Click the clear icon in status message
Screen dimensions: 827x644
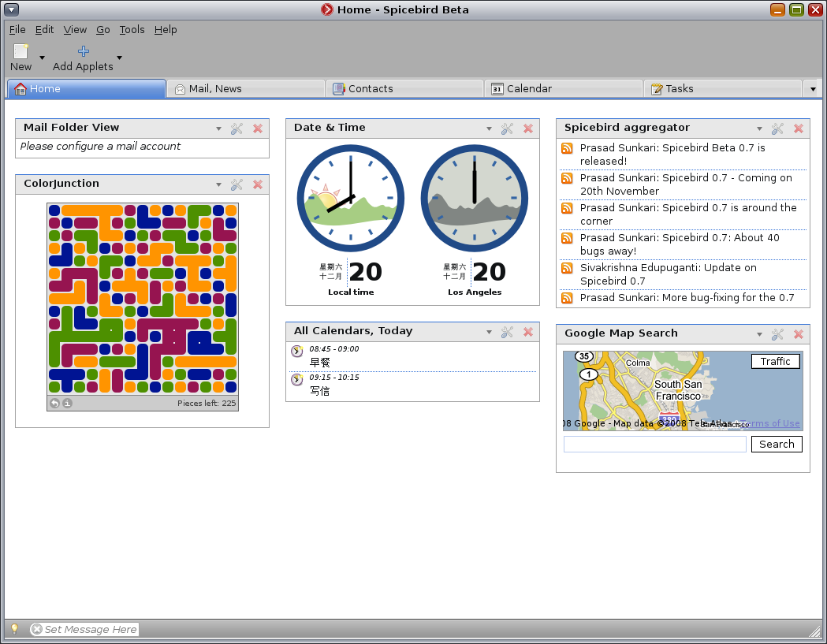click(37, 629)
